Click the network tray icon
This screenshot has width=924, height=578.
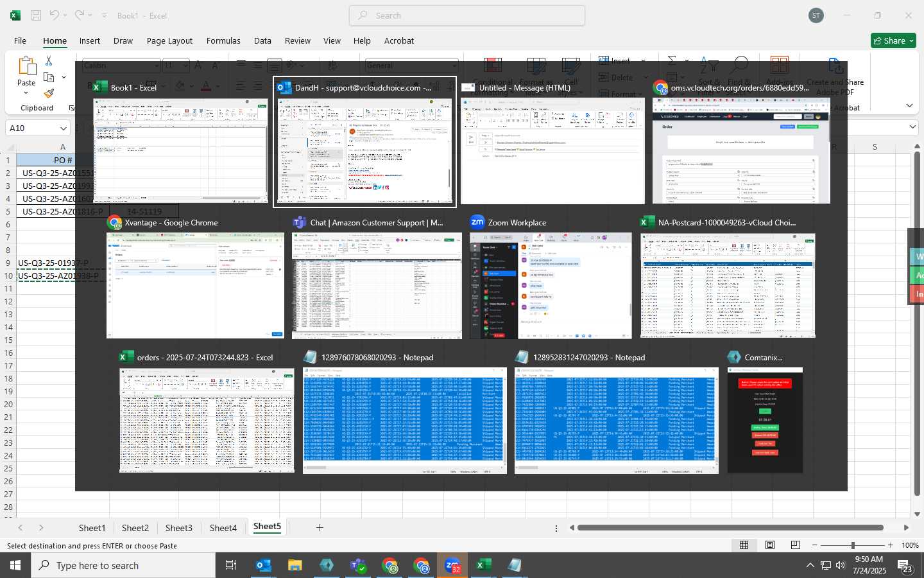click(826, 565)
